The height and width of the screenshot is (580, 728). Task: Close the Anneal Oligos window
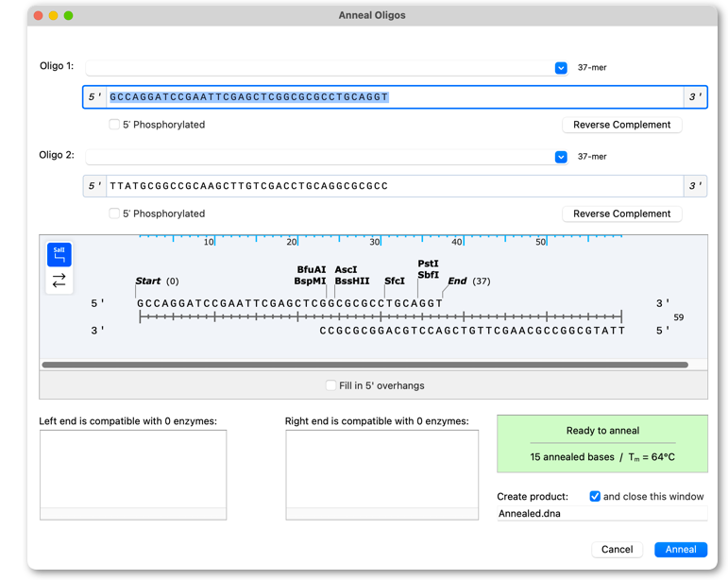(x=39, y=15)
